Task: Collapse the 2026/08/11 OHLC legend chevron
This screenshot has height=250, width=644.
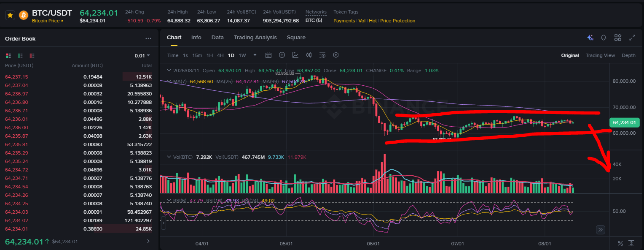Action: [x=169, y=71]
